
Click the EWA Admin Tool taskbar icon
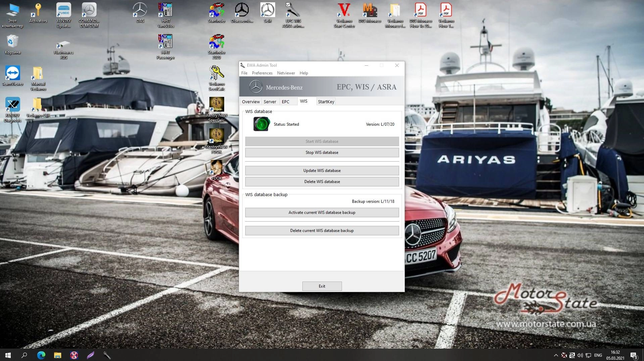click(107, 355)
